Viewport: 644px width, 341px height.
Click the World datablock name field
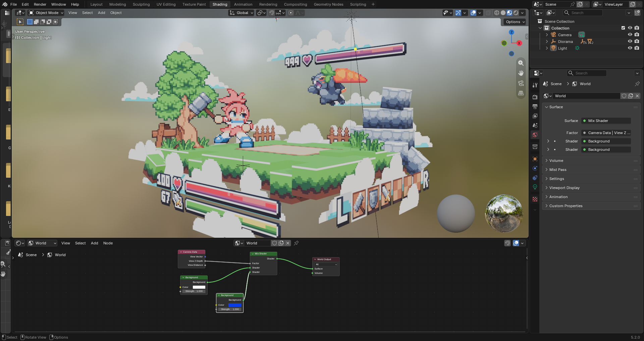(x=587, y=96)
